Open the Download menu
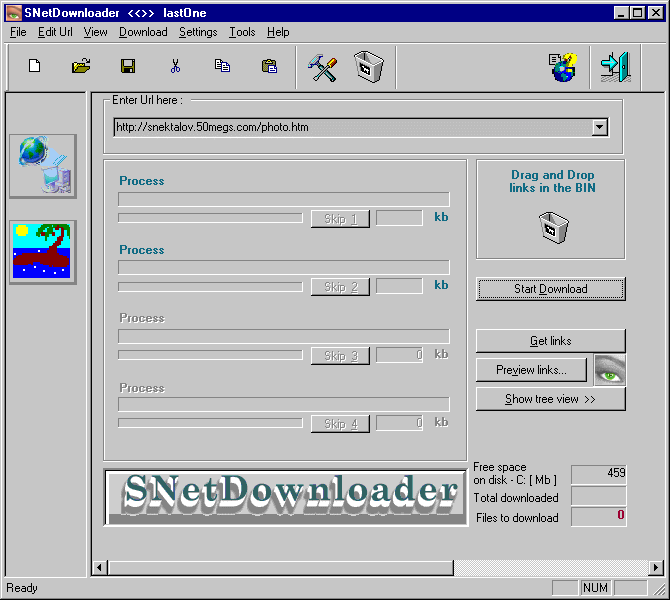The height and width of the screenshot is (600, 670). coord(143,32)
